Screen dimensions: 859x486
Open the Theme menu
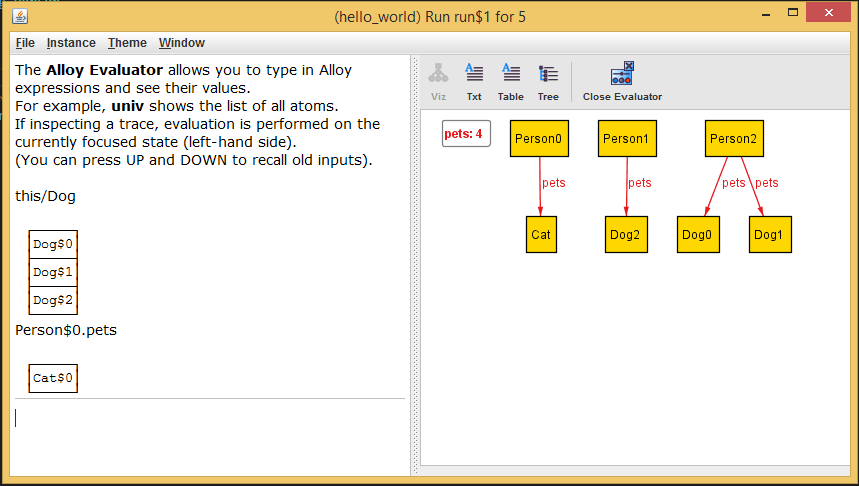tap(127, 43)
